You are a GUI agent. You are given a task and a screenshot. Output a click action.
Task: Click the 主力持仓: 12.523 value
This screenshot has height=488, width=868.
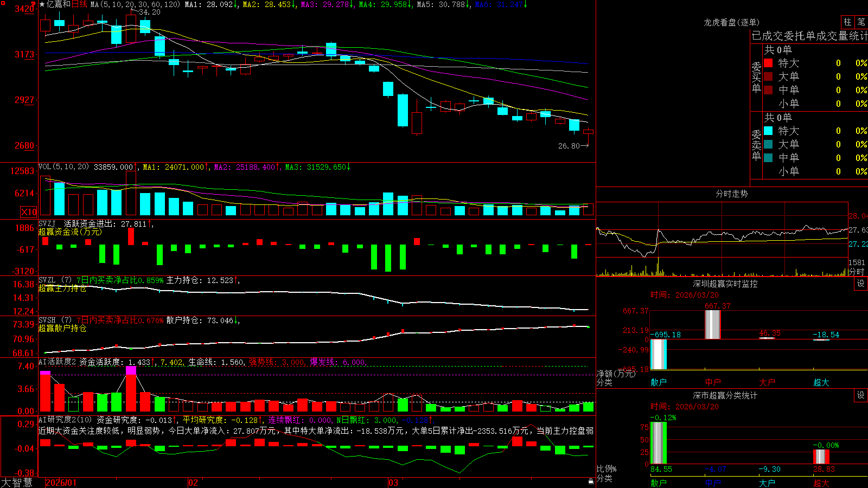pos(200,280)
